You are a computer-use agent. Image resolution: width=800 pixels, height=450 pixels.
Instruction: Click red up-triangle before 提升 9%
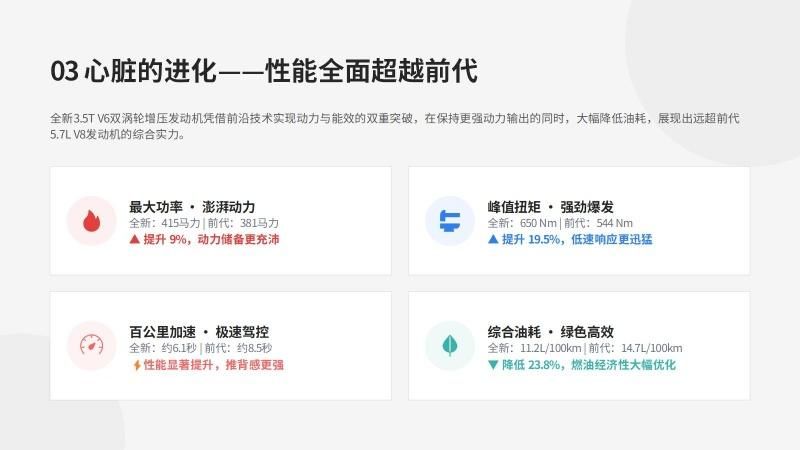click(x=135, y=239)
